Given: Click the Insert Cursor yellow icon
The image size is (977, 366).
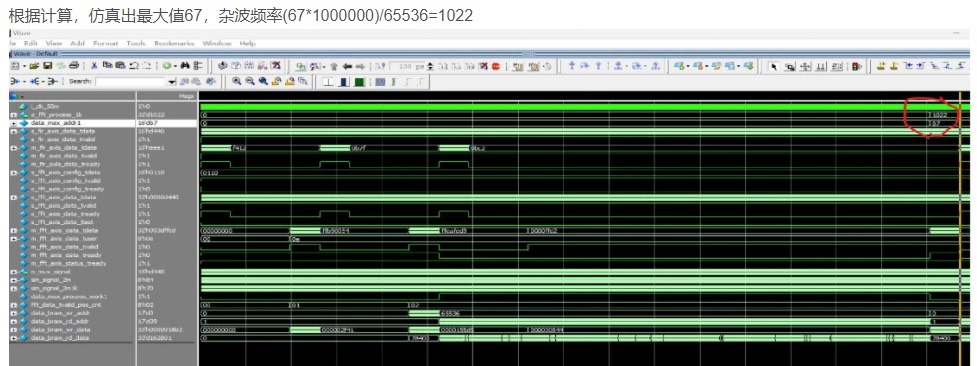Looking at the screenshot, I should (x=880, y=66).
